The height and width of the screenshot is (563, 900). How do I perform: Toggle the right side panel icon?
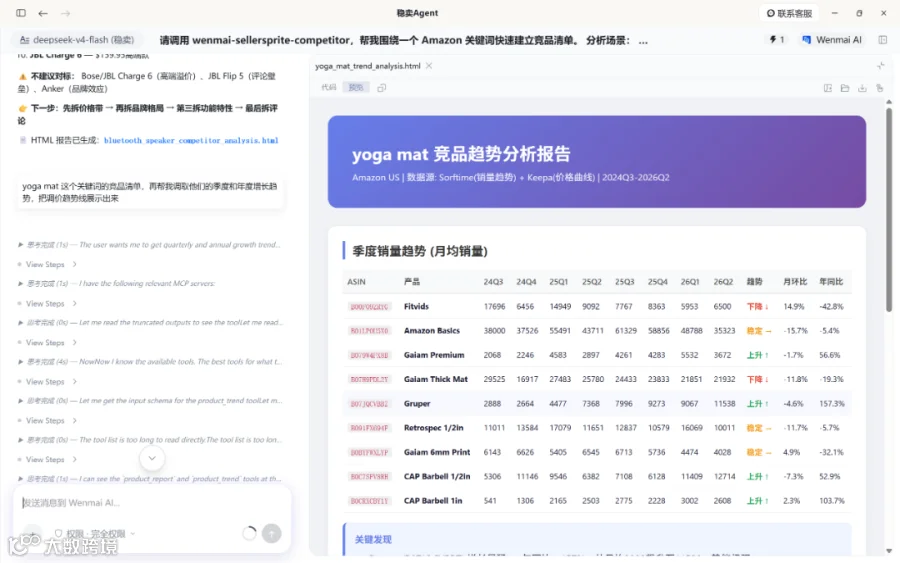point(883,40)
